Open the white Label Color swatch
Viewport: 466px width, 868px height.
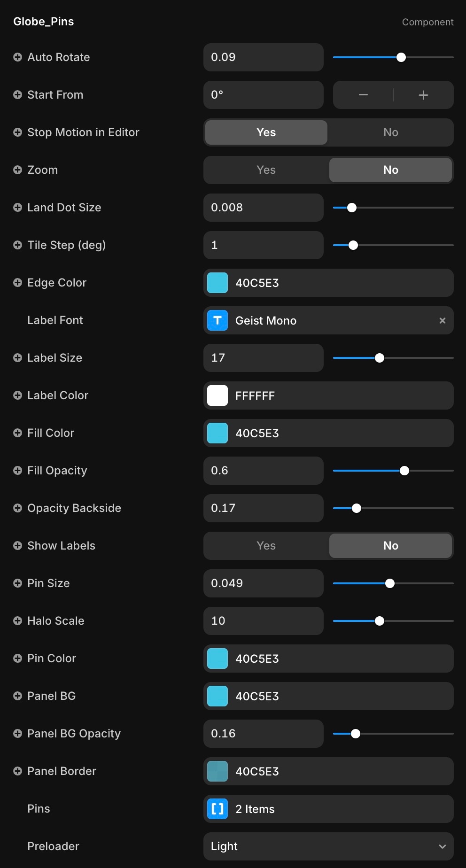pyautogui.click(x=217, y=395)
